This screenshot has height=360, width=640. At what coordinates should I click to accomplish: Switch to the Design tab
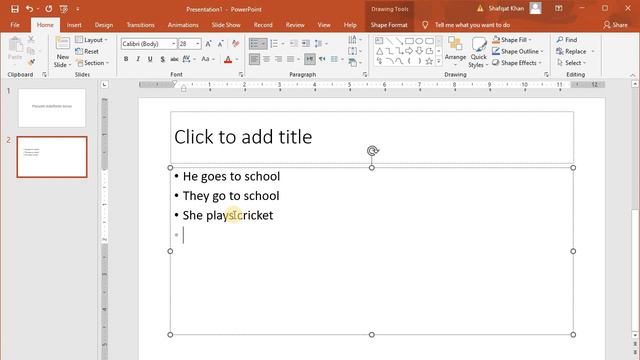[x=104, y=25]
